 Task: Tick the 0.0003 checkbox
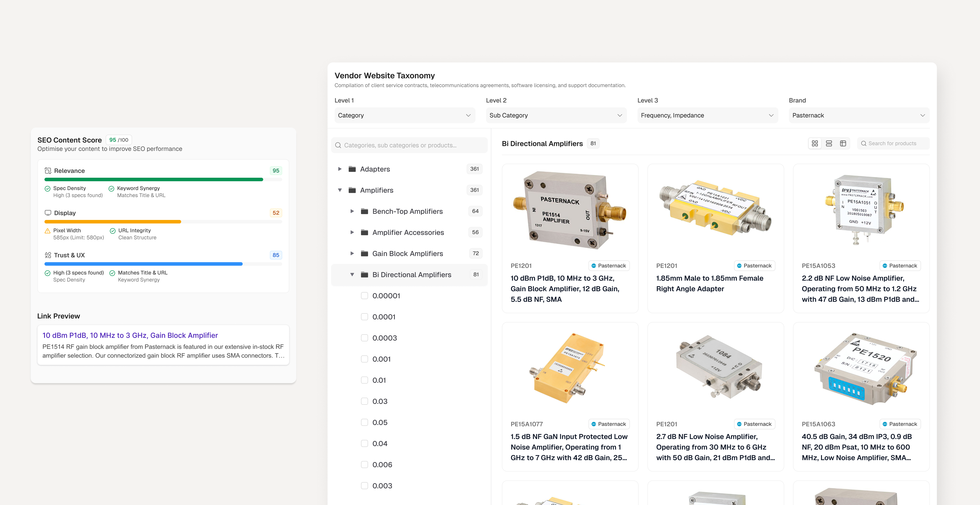365,338
